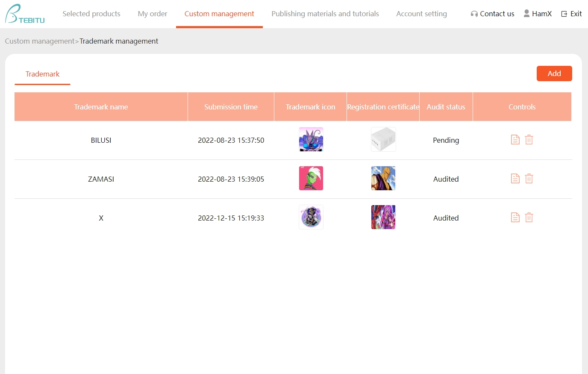
Task: Click the delete trash icon for BILUSI
Action: [529, 139]
